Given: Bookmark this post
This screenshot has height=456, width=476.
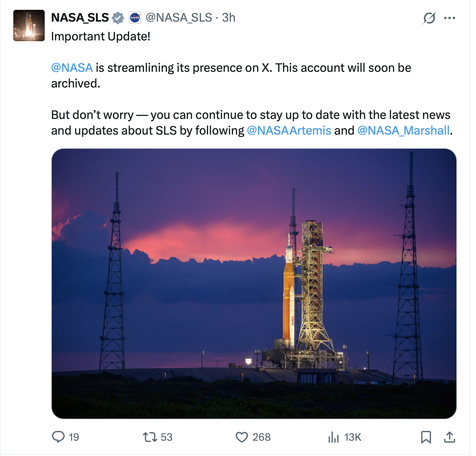Looking at the screenshot, I should (x=426, y=437).
